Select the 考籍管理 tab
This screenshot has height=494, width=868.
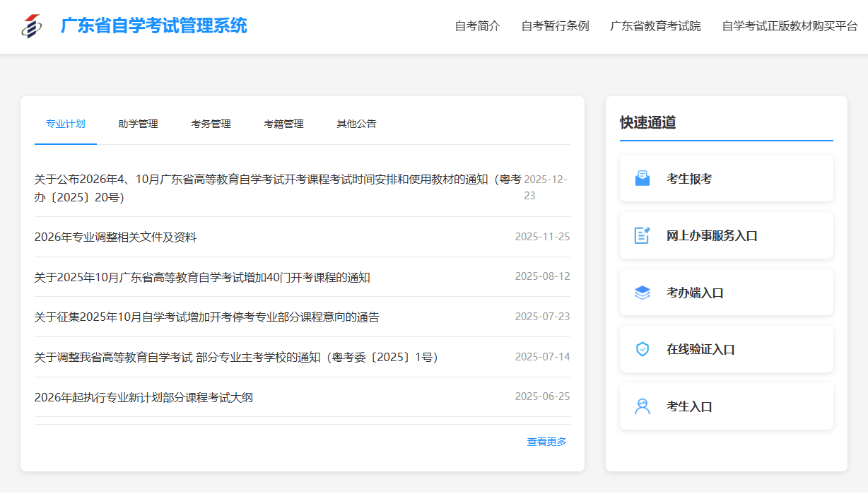(x=283, y=124)
